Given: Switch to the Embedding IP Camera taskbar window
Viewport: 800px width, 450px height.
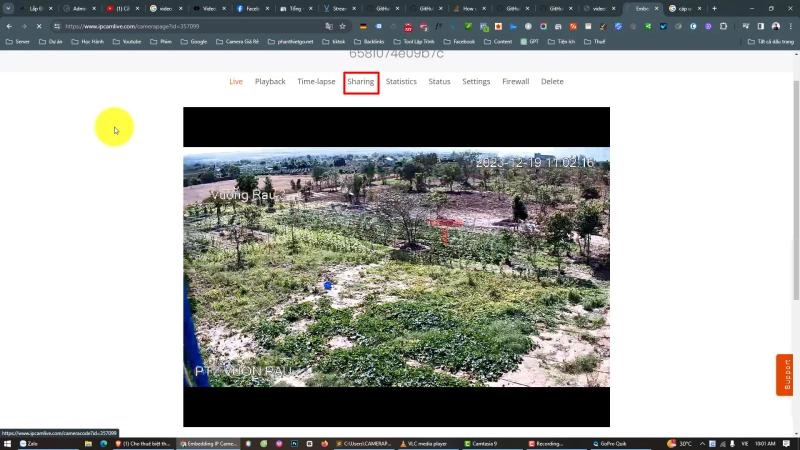Looking at the screenshot, I should click(x=208, y=444).
